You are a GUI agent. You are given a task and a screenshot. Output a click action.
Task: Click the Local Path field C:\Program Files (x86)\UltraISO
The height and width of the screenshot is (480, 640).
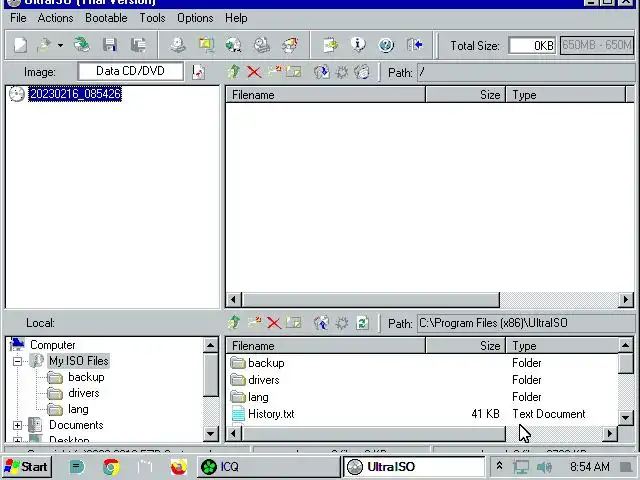click(x=526, y=323)
